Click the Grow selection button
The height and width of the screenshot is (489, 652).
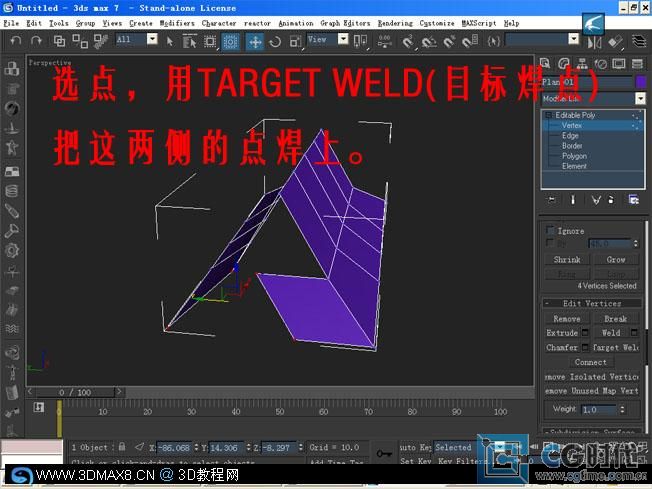point(616,259)
